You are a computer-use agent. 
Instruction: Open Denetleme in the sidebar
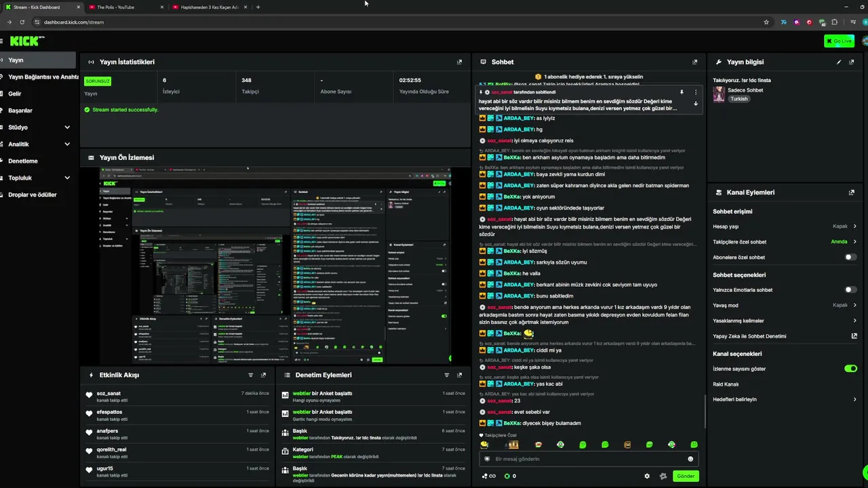(38, 161)
